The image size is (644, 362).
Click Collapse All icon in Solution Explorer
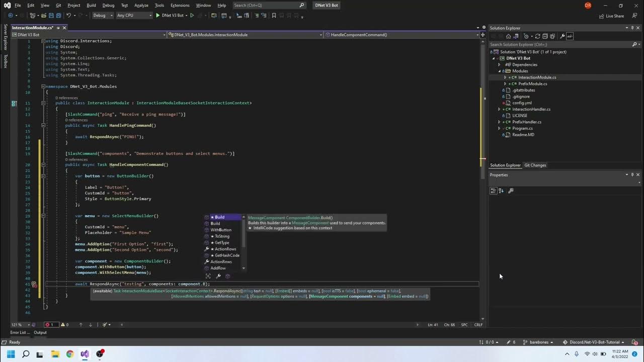click(545, 36)
